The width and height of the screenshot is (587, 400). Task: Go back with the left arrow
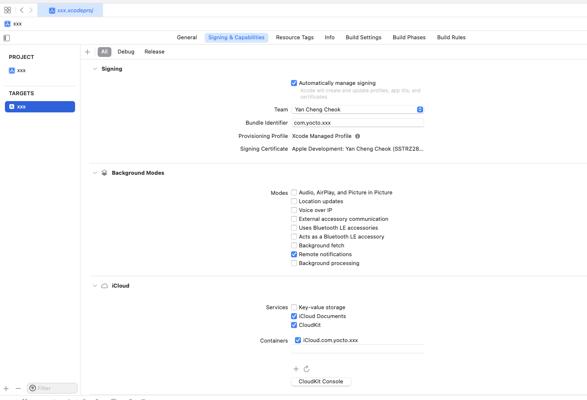click(21, 10)
